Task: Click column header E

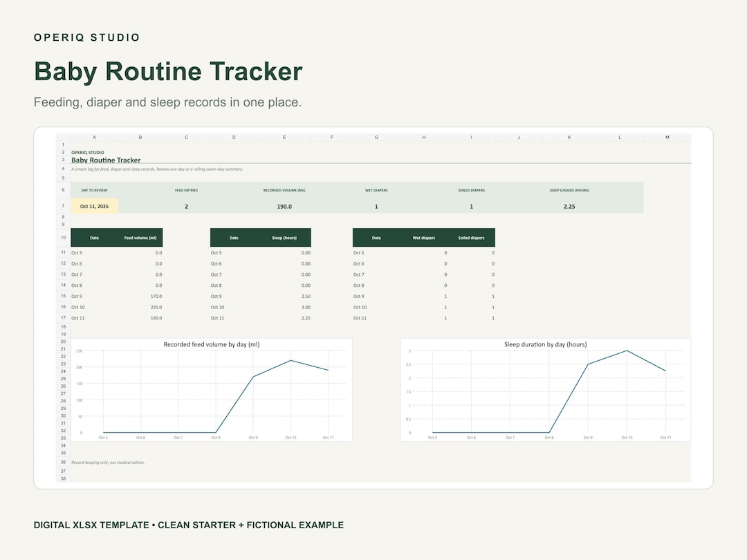Action: click(284, 137)
